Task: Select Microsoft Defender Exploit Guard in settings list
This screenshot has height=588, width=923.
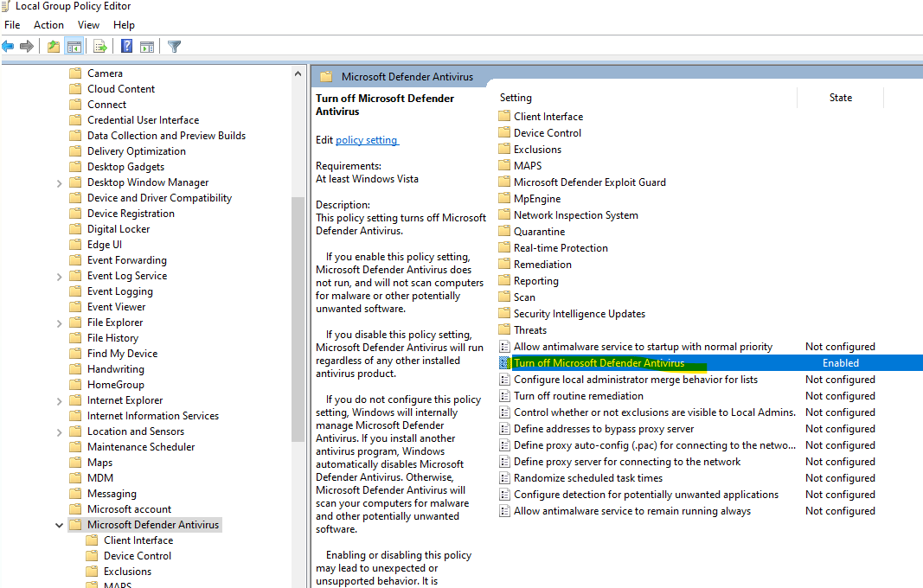Action: pyautogui.click(x=590, y=182)
